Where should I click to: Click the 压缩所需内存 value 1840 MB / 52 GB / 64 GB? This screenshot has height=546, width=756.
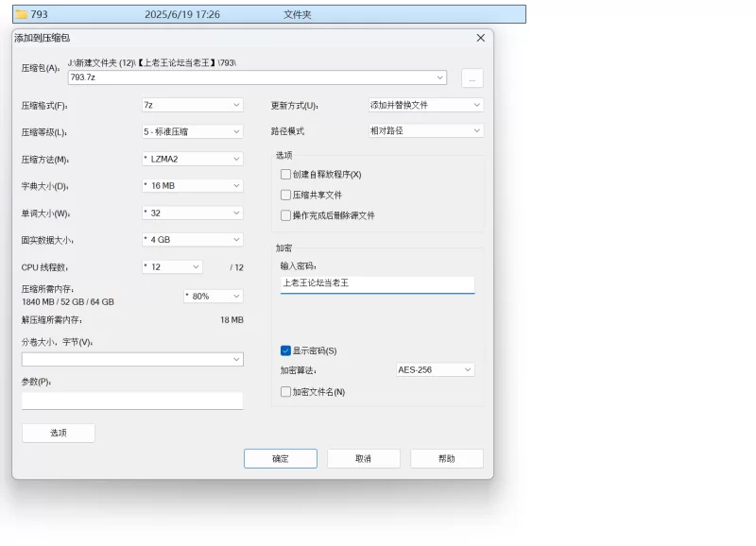pos(68,302)
